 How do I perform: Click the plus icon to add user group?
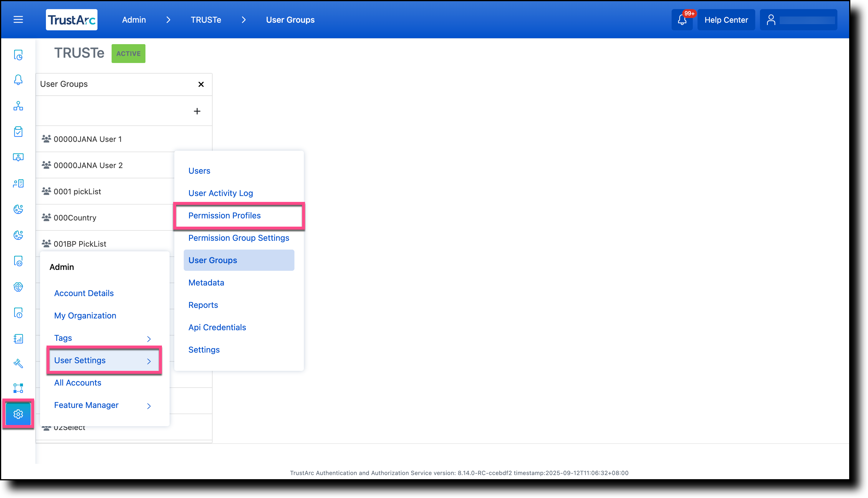[x=197, y=111]
